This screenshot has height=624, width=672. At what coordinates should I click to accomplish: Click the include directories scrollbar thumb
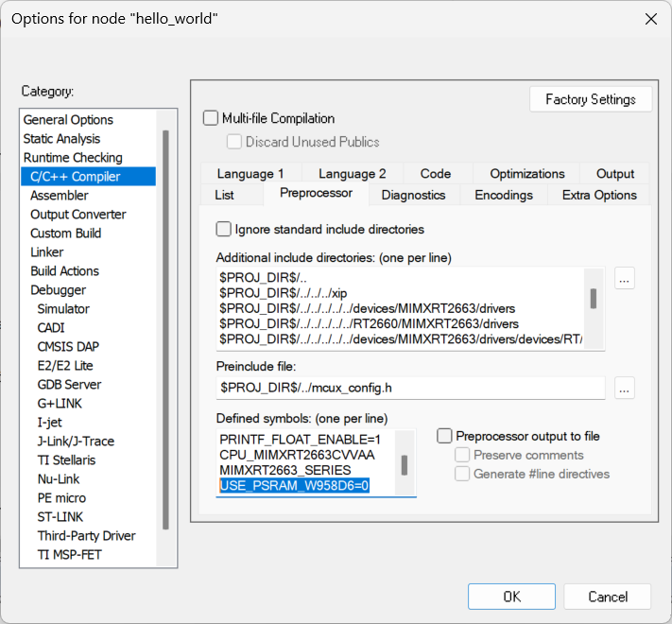tap(594, 298)
